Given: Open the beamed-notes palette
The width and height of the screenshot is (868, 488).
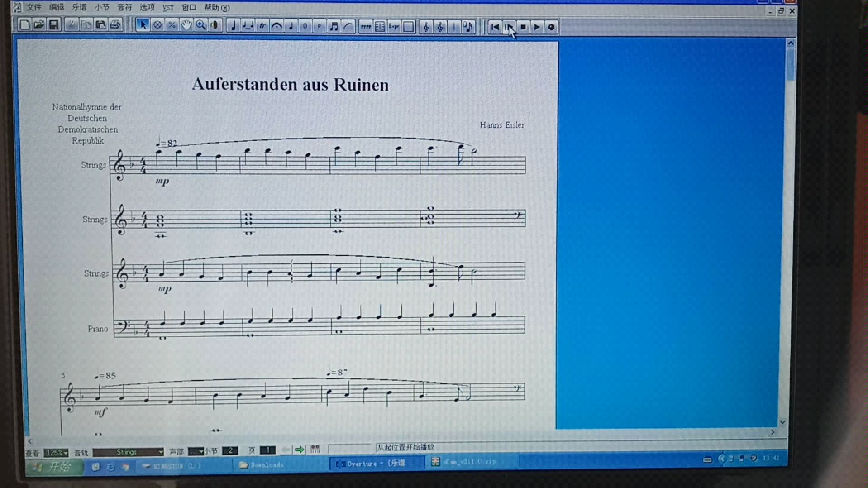Looking at the screenshot, I should pos(334,26).
